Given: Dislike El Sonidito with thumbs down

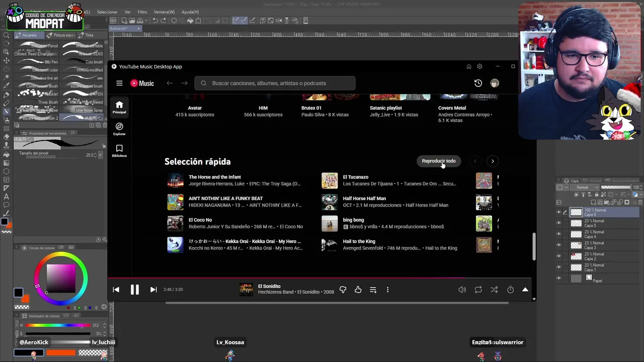Looking at the screenshot, I should pos(343,290).
